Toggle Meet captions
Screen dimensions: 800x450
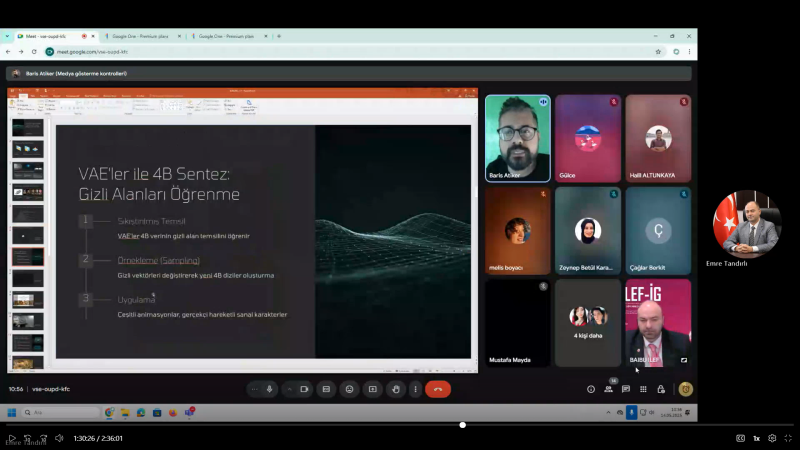(326, 389)
